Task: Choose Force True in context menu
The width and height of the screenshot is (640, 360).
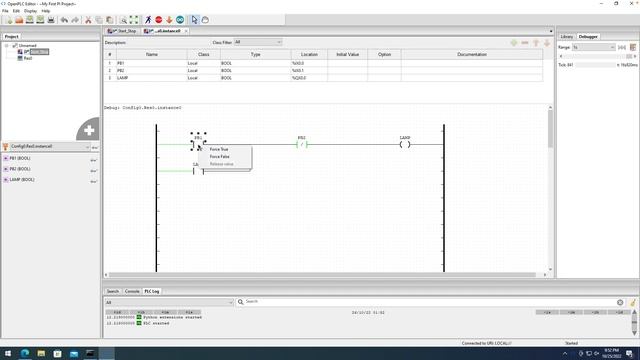Action: coord(219,149)
